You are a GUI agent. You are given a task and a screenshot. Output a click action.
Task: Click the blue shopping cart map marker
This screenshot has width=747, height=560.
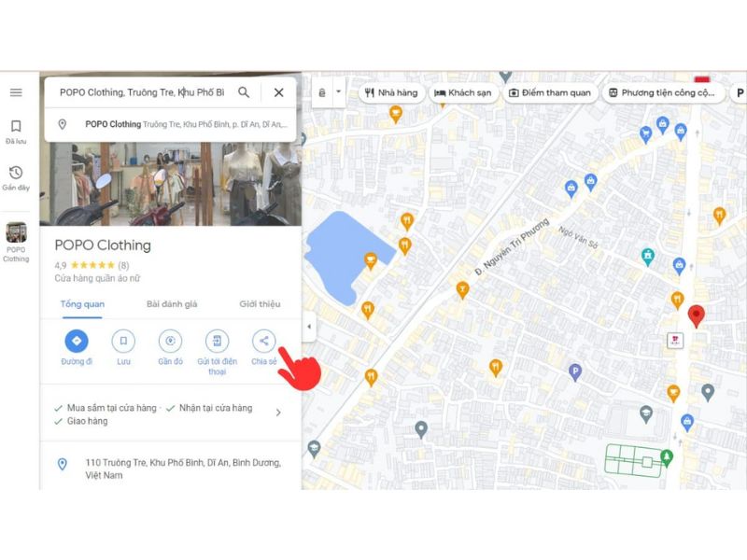(645, 133)
